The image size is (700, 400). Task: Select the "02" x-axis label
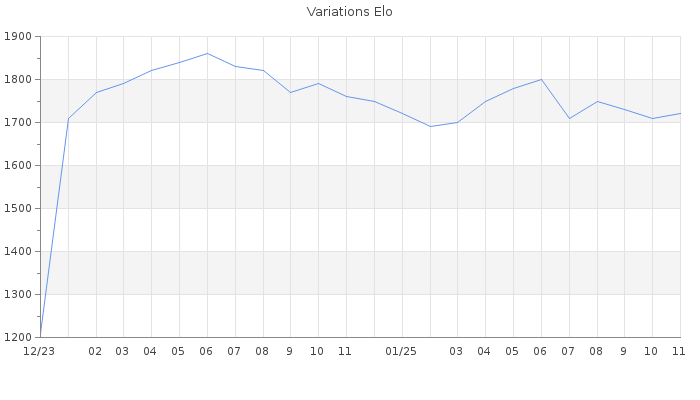pyautogui.click(x=95, y=352)
